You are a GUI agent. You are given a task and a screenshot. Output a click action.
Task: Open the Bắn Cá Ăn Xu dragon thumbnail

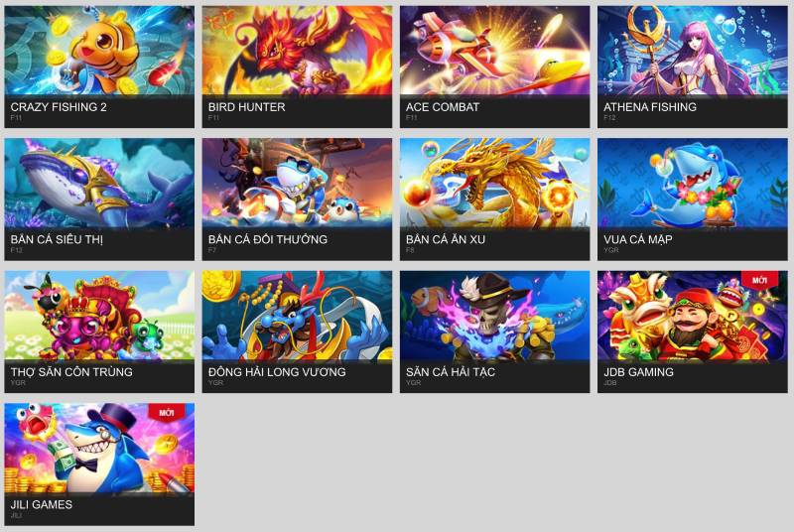pyautogui.click(x=494, y=183)
